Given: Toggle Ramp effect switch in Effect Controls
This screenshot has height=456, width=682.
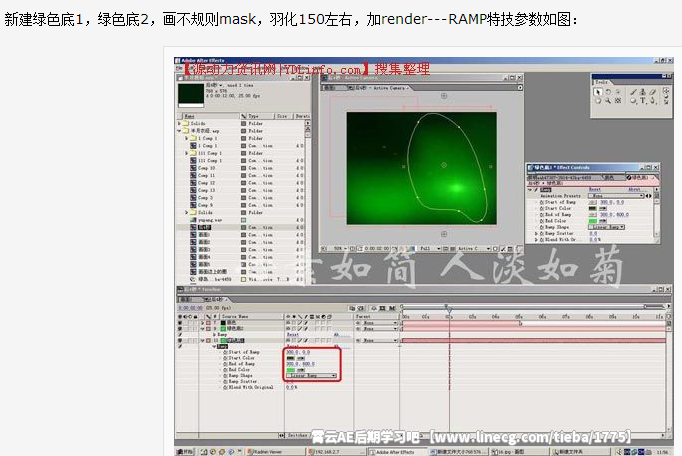Looking at the screenshot, I should (x=536, y=190).
